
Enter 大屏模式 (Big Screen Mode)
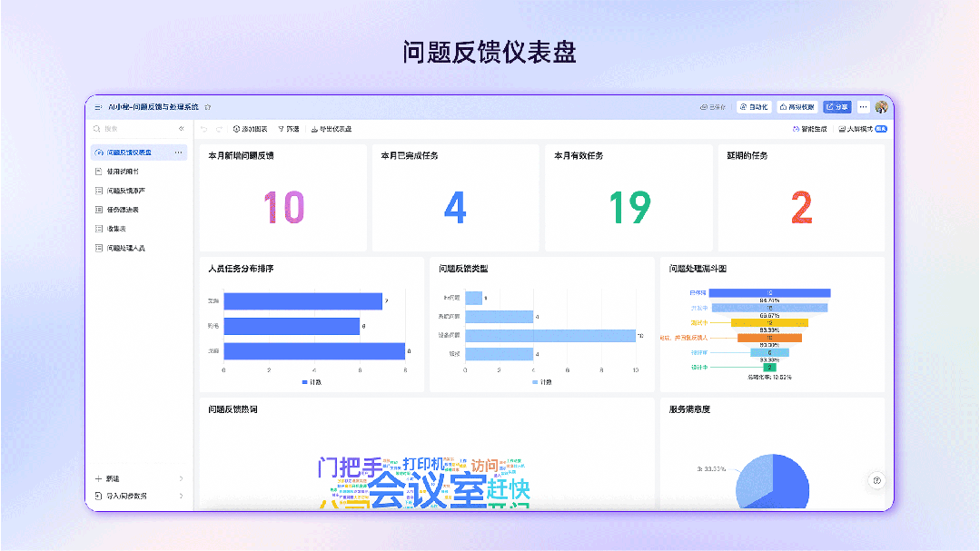coord(861,129)
